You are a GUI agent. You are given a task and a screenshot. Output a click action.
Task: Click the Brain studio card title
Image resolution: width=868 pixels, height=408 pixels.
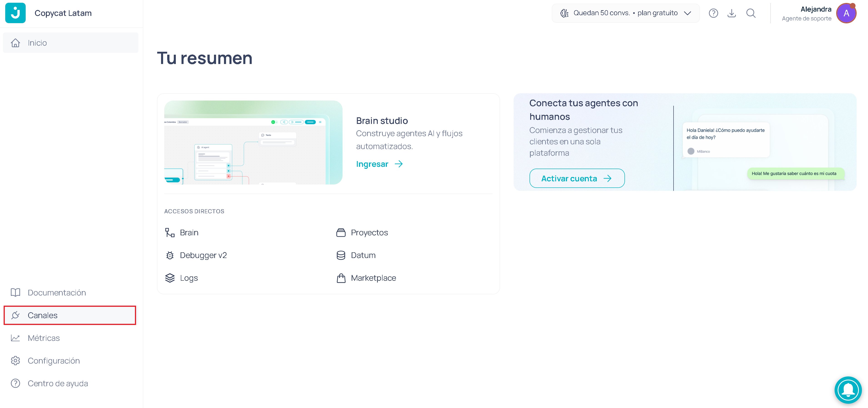tap(382, 121)
